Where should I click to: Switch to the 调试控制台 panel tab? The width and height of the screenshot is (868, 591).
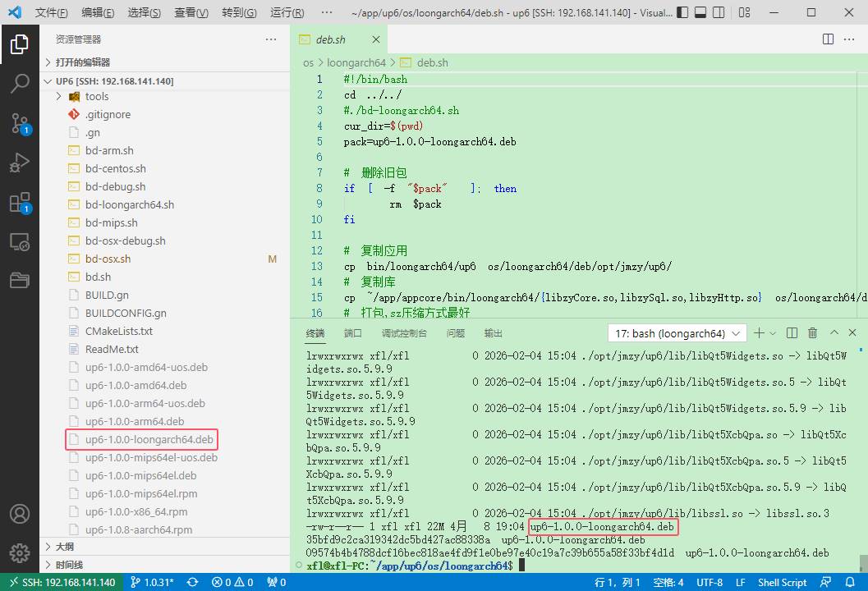[x=404, y=333]
